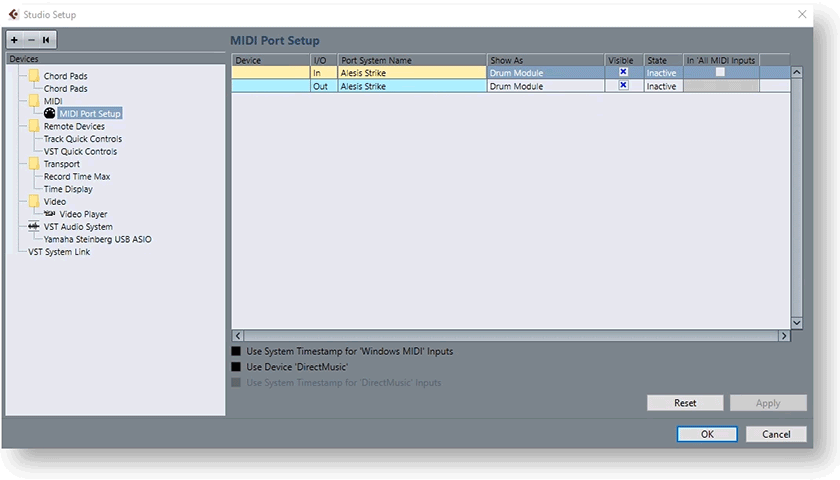Edit Show As name for input port

545,73
